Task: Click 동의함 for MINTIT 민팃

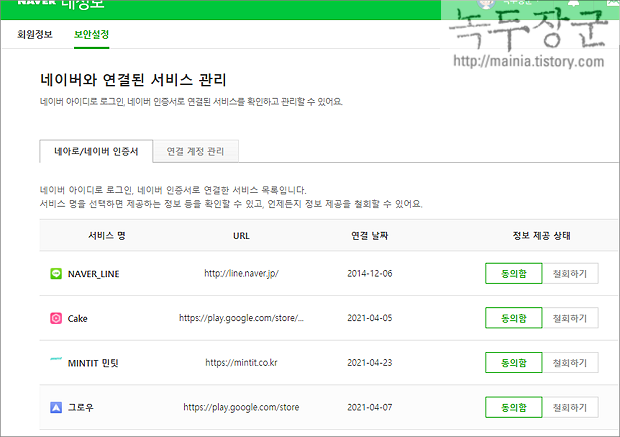Action: [x=514, y=363]
